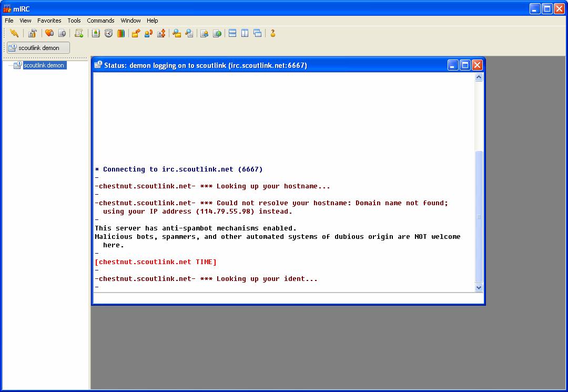Screen dimensions: 568x392
Task: Click the "Connecting to irc.scoutlink.net (6667)" line
Action: pos(179,169)
